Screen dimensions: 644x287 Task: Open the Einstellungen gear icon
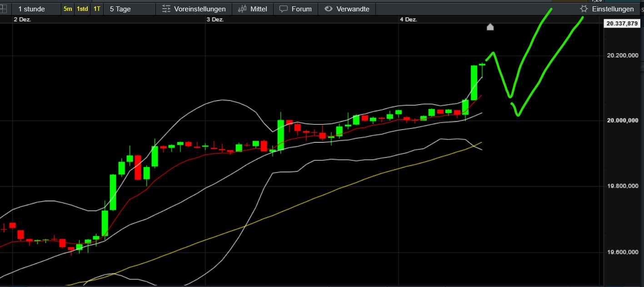pyautogui.click(x=583, y=9)
